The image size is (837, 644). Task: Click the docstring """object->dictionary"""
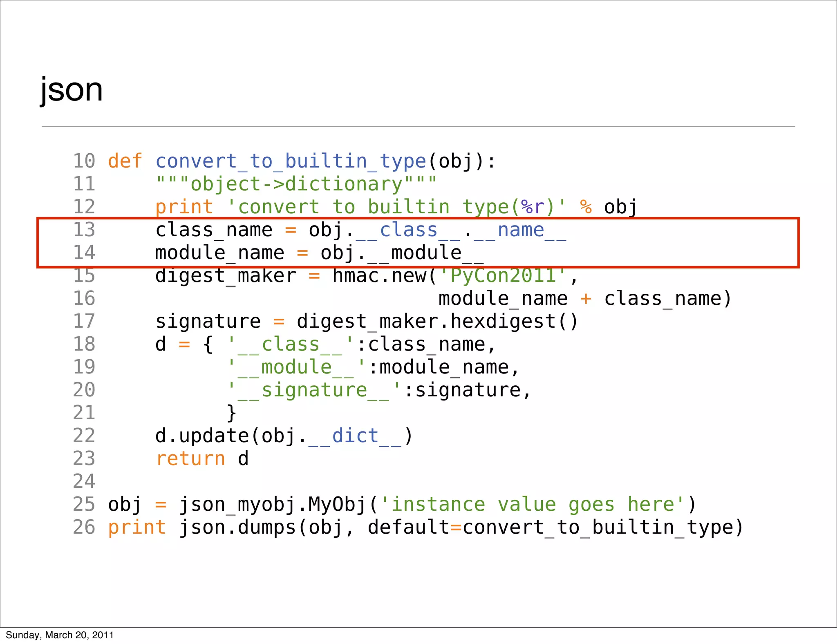click(x=297, y=184)
